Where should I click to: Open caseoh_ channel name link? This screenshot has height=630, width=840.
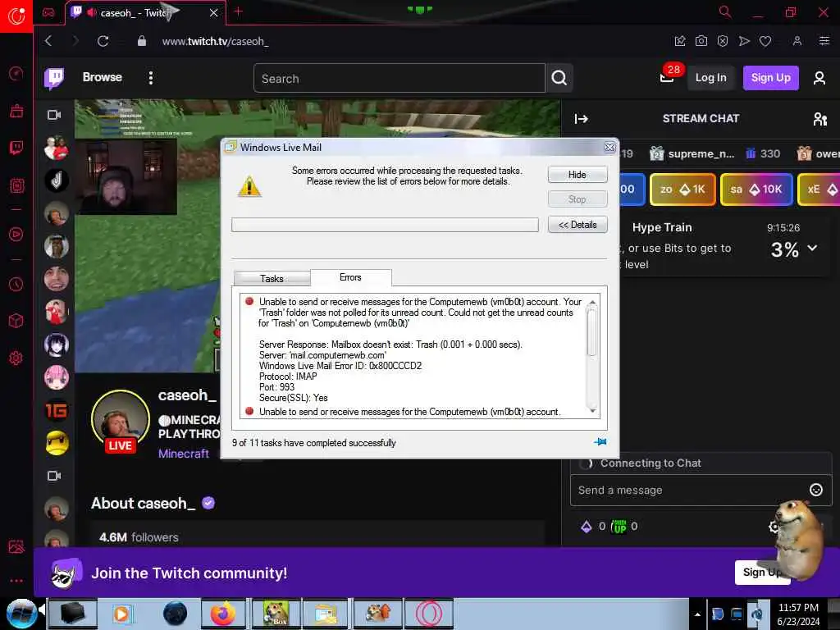point(187,395)
